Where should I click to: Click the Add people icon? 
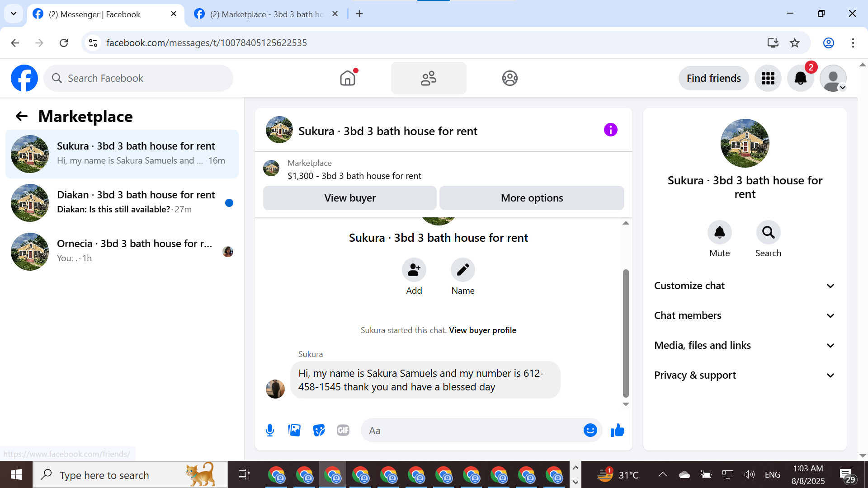(x=414, y=270)
